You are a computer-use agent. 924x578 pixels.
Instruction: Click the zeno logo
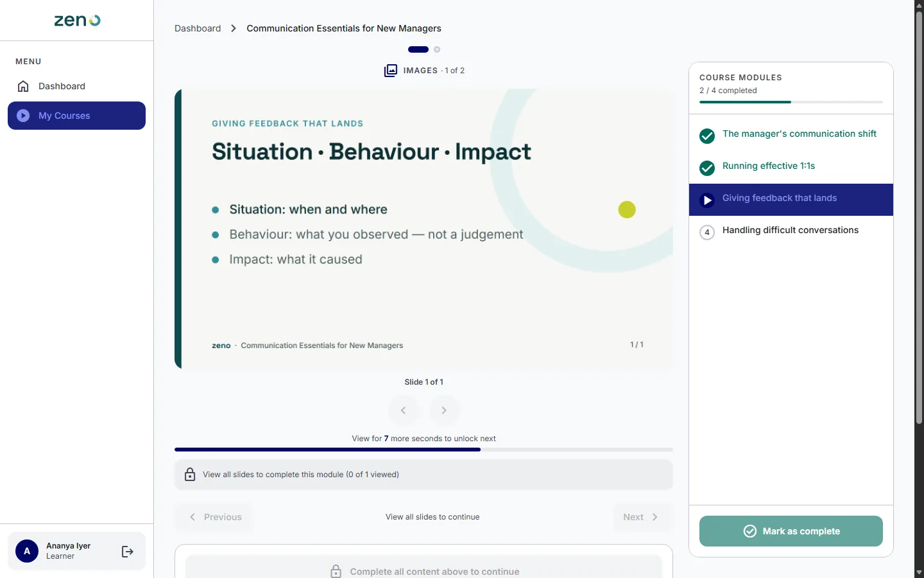[77, 21]
